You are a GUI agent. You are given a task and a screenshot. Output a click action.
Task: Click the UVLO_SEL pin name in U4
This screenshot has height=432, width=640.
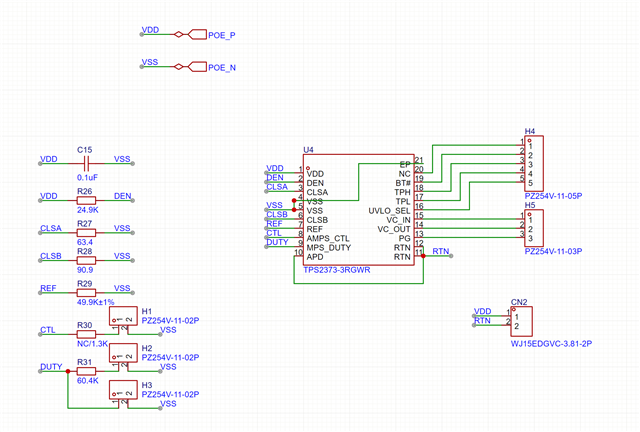389,211
